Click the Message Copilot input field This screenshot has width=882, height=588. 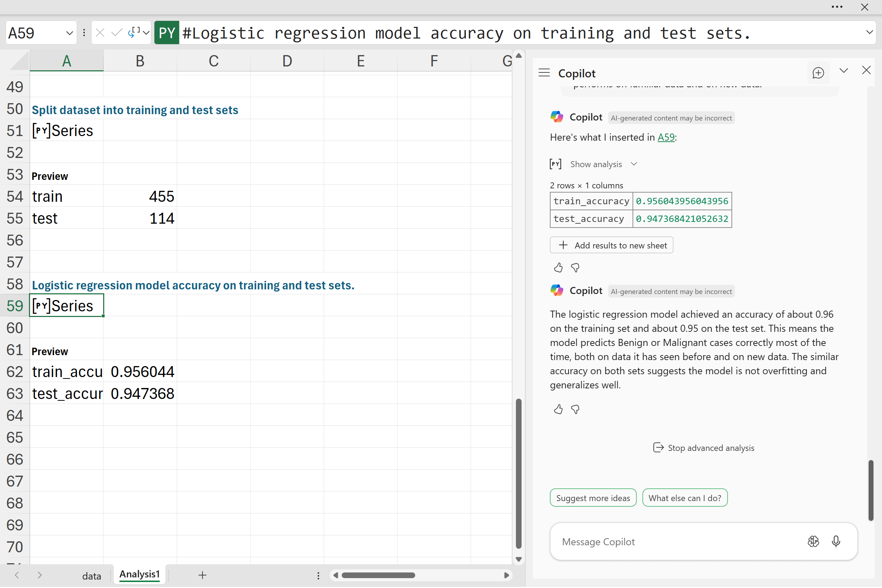675,541
